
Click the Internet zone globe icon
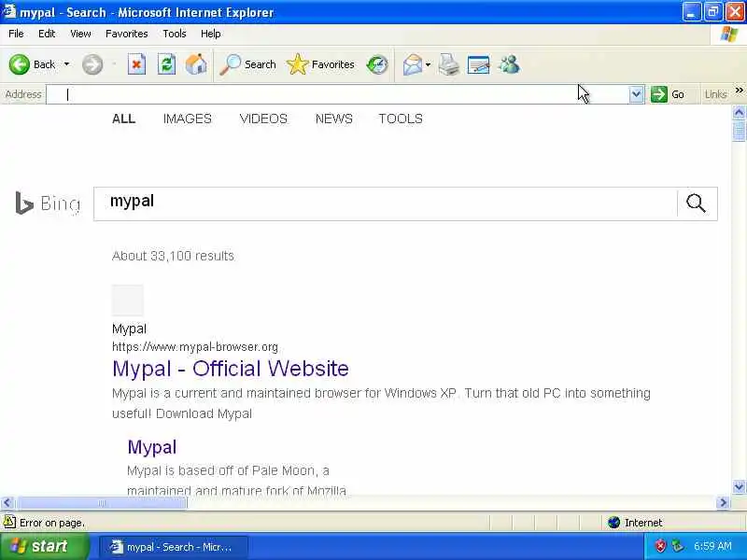click(614, 523)
